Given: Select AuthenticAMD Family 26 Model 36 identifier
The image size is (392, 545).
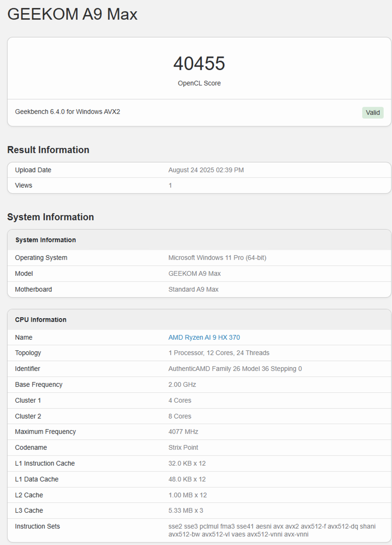Looking at the screenshot, I should click(x=235, y=369).
